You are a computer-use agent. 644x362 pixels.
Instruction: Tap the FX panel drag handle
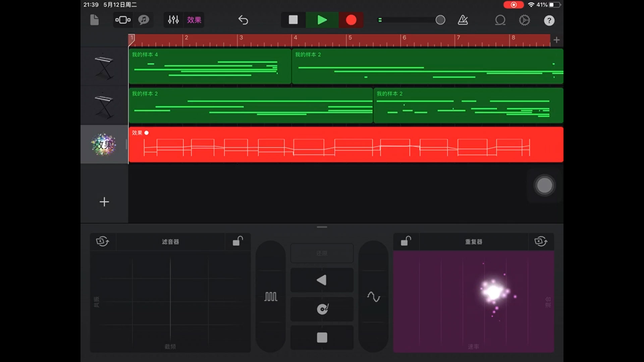[x=322, y=227]
